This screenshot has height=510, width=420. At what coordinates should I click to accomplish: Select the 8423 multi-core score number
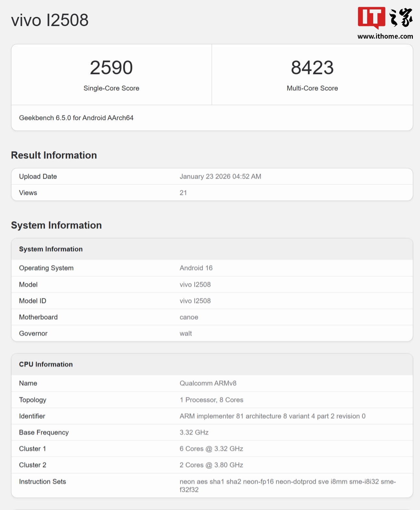pyautogui.click(x=312, y=68)
